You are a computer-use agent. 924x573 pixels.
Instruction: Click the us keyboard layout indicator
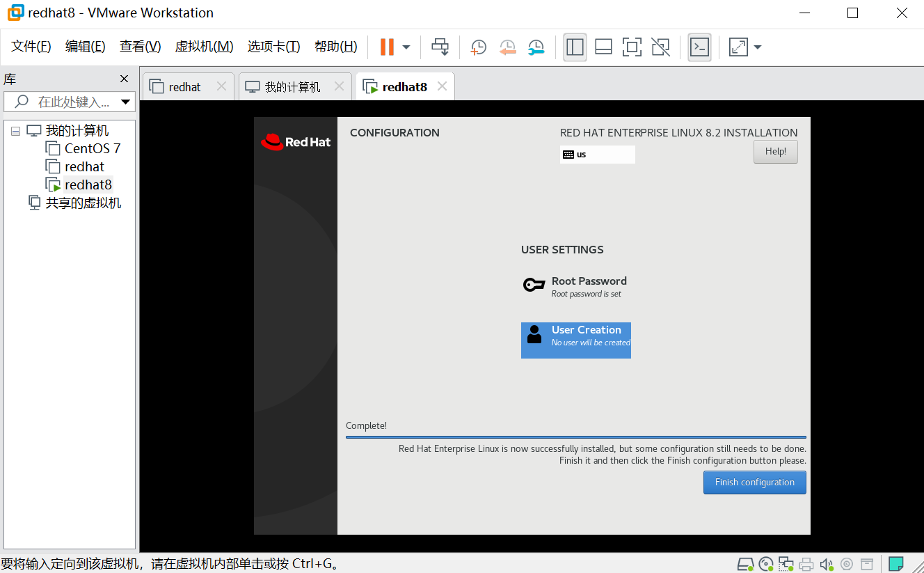pos(598,155)
